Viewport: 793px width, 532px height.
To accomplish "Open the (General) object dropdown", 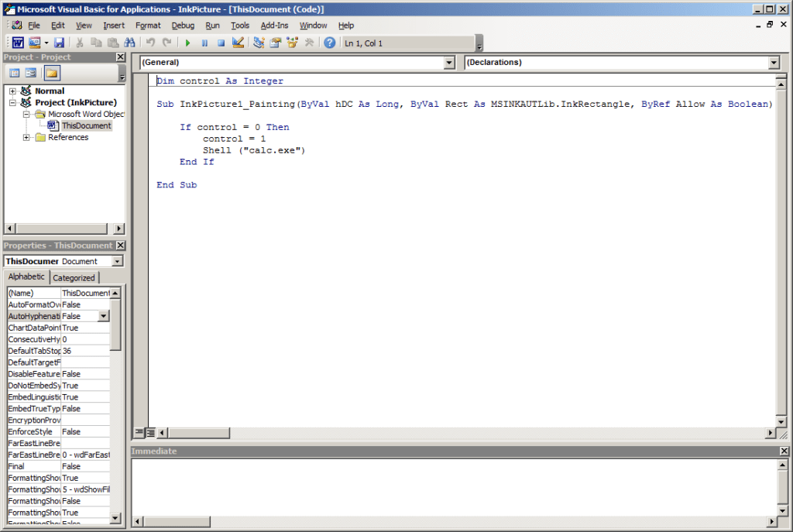I will pos(449,62).
